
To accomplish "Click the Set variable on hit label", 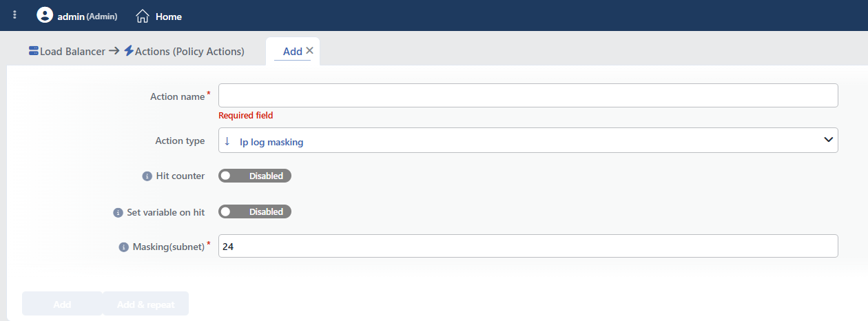I will [166, 212].
